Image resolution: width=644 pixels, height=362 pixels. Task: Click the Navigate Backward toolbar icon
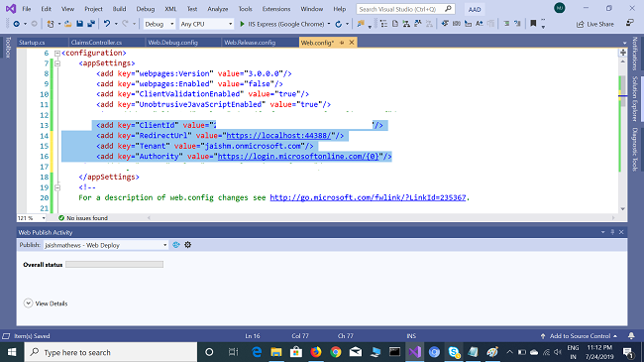pos(17,24)
